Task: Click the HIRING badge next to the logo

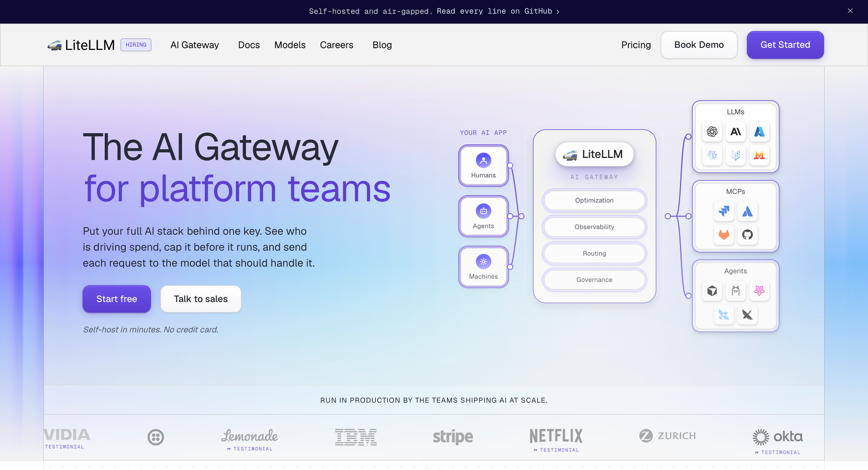Action: (136, 45)
